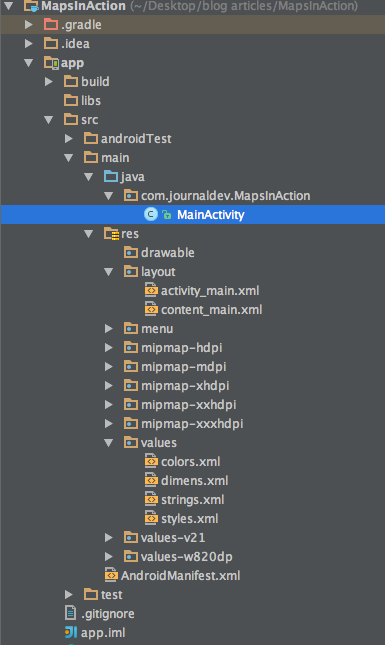
Task: Collapse the values folder
Action: pyautogui.click(x=109, y=443)
